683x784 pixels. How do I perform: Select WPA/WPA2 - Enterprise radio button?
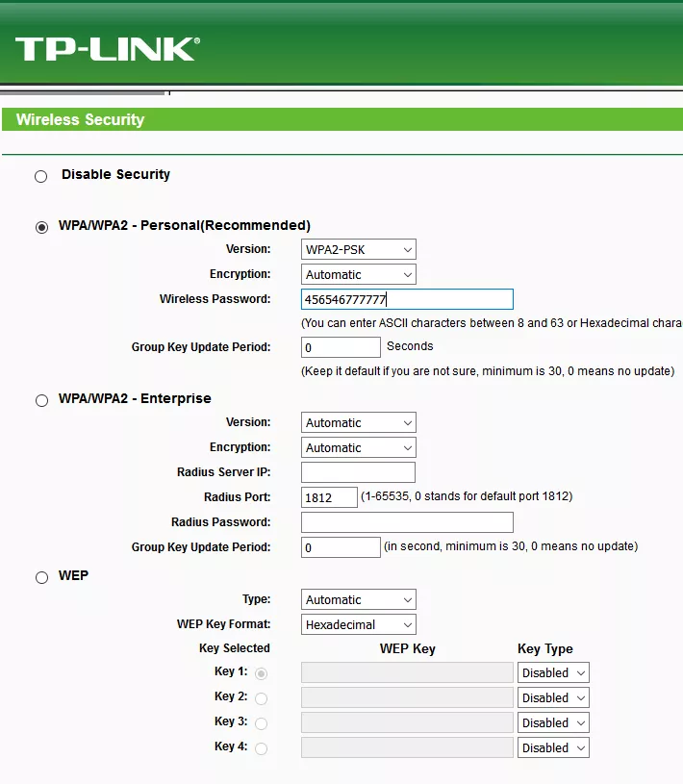tap(42, 400)
